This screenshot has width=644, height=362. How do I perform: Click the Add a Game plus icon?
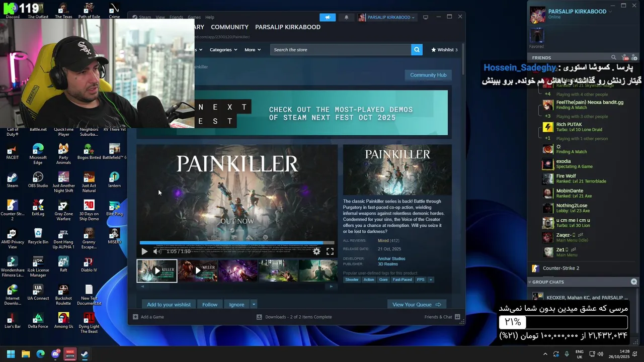pyautogui.click(x=135, y=317)
